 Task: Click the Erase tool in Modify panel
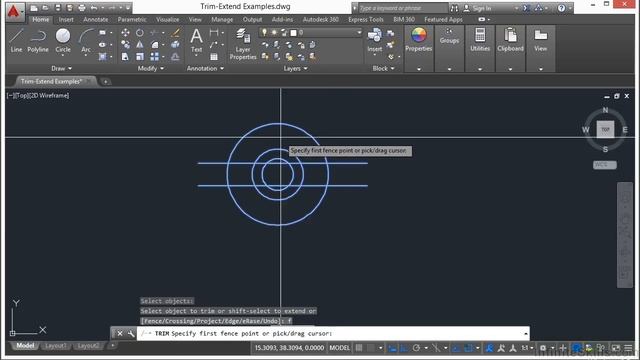pos(176,33)
